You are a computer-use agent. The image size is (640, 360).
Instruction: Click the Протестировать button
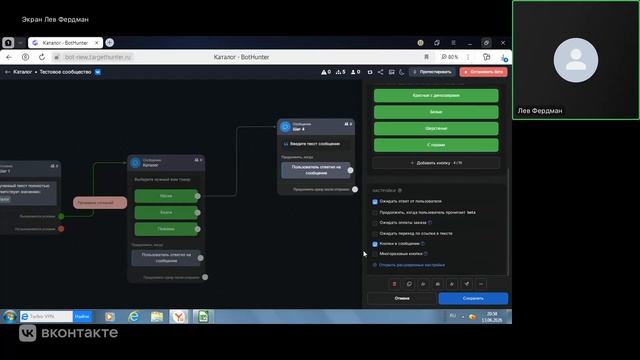[433, 72]
